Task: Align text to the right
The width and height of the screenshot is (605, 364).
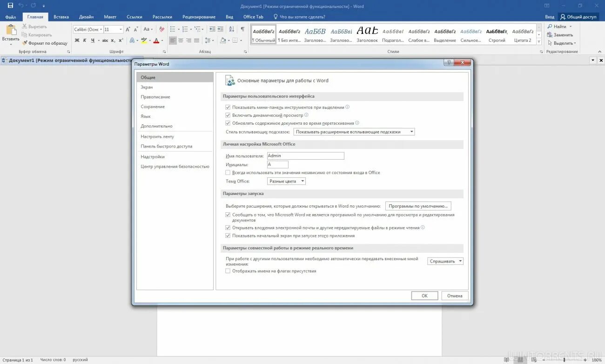Action: coord(188,40)
